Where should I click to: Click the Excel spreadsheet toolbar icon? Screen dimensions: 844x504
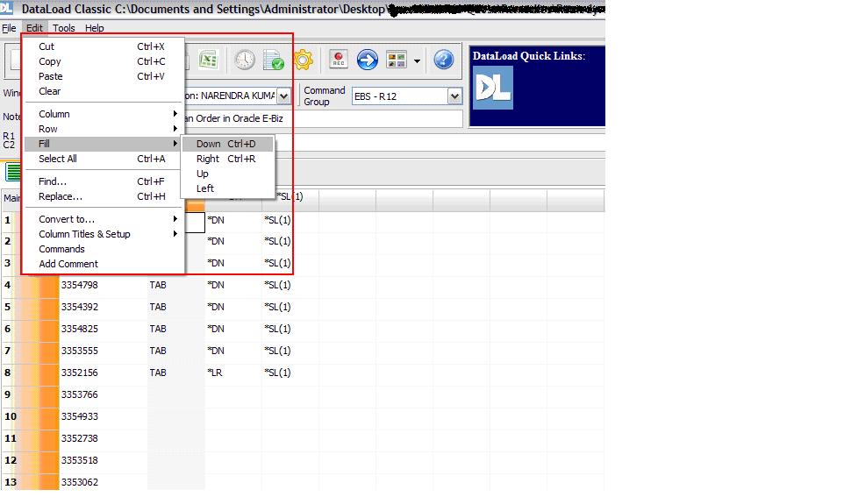pyautogui.click(x=208, y=60)
